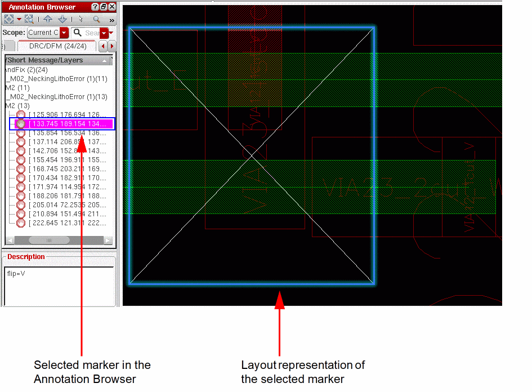
Task: Click the horizontal scrollbar thumb in marker list
Action: pos(49,240)
